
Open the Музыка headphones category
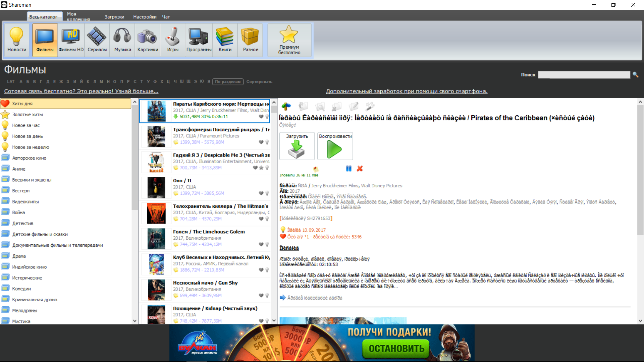pos(122,40)
